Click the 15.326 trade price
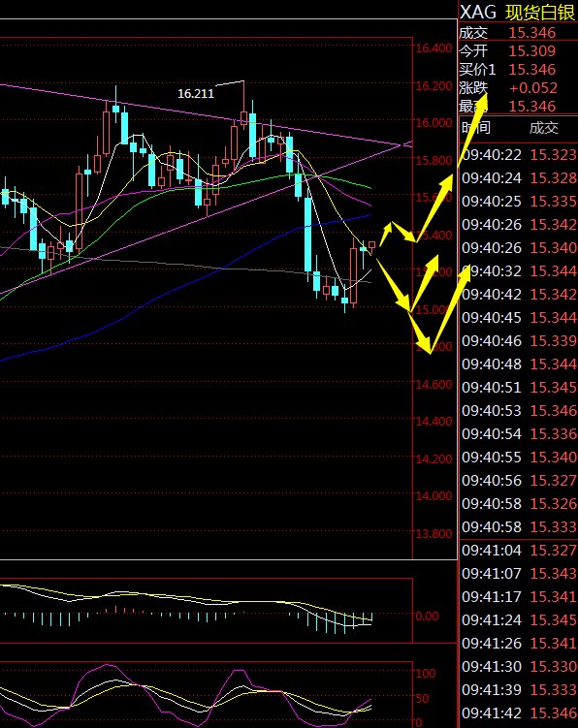578x728 pixels. tap(554, 503)
